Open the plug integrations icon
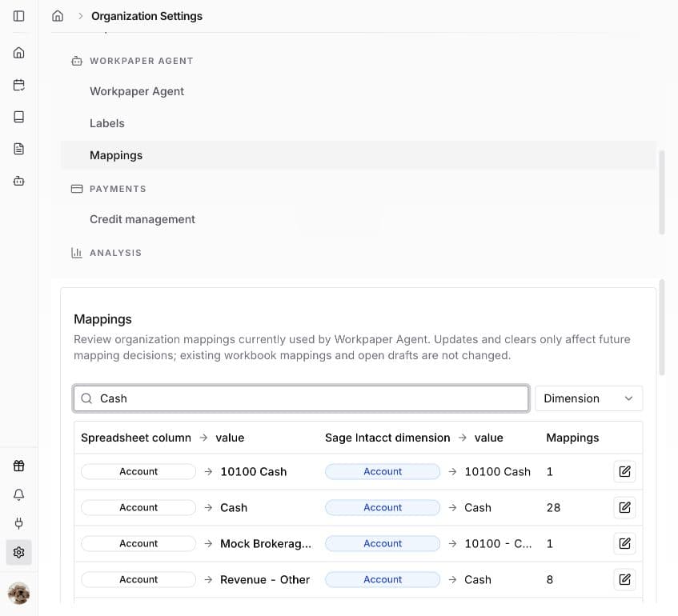This screenshot has width=678, height=616. click(x=18, y=523)
